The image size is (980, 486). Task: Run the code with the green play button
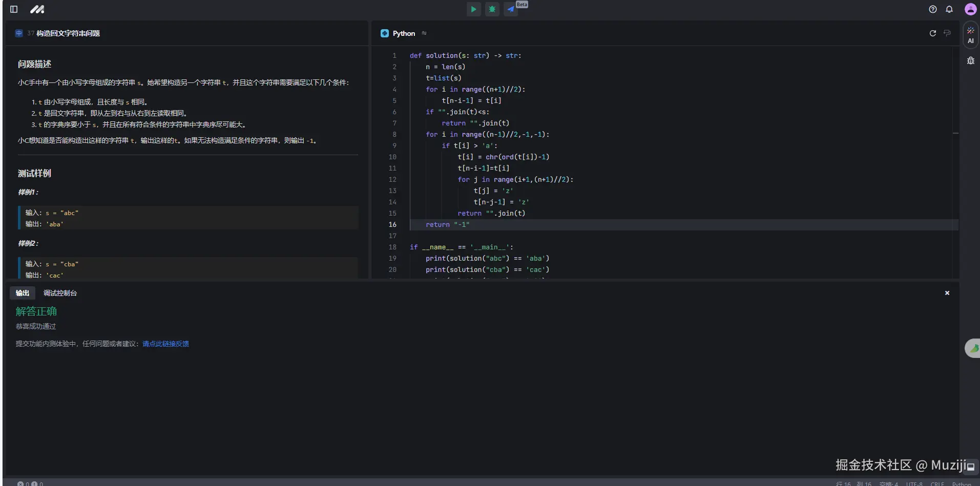pyautogui.click(x=473, y=9)
